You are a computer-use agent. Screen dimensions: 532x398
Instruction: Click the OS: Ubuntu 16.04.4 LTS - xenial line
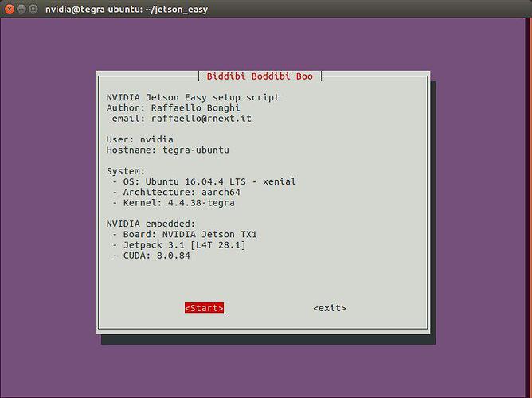click(x=204, y=181)
